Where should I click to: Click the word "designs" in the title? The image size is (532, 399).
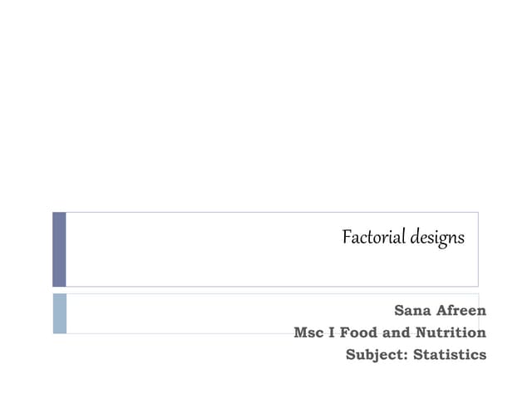pos(436,239)
